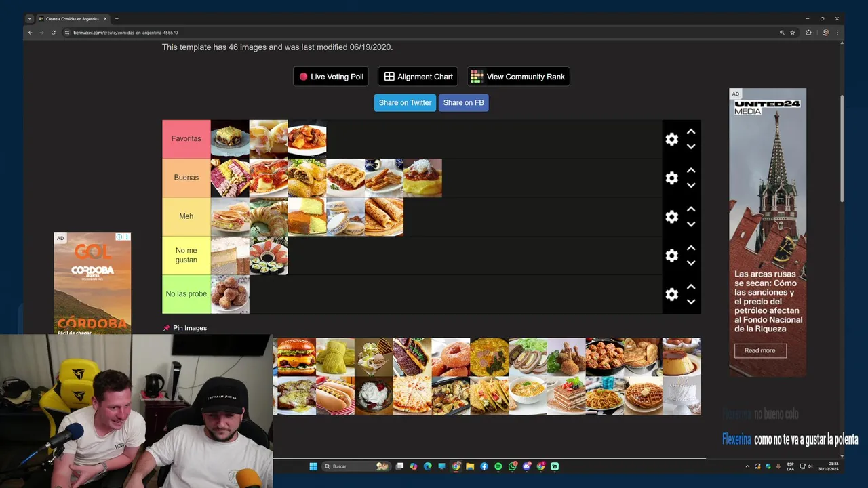The width and height of the screenshot is (868, 488).
Task: Select the No las probé tier label
Action: coord(186,294)
